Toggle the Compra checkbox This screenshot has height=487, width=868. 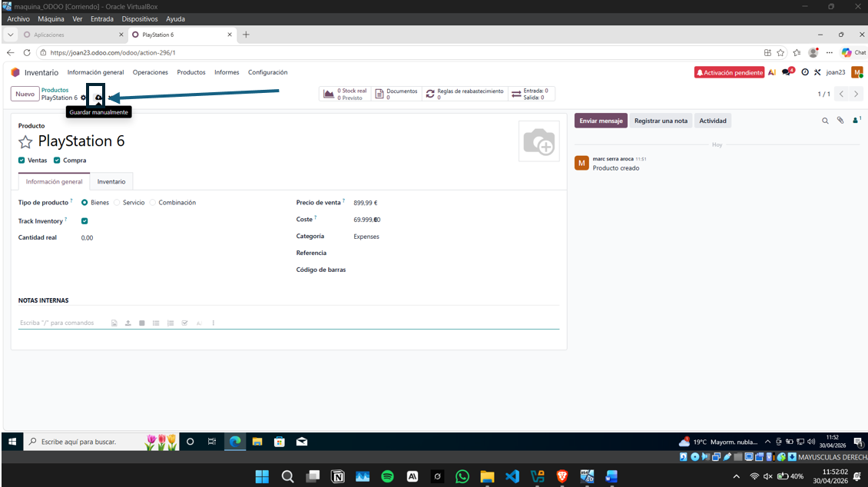(x=57, y=161)
